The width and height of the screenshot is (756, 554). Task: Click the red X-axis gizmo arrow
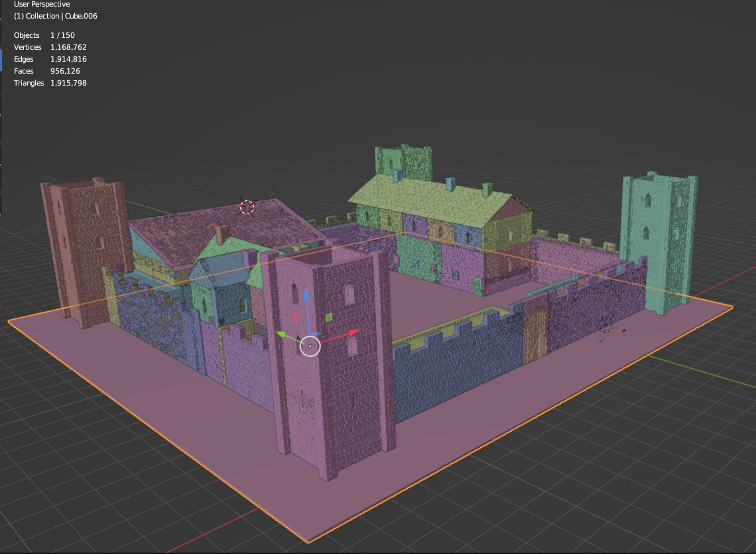[353, 332]
